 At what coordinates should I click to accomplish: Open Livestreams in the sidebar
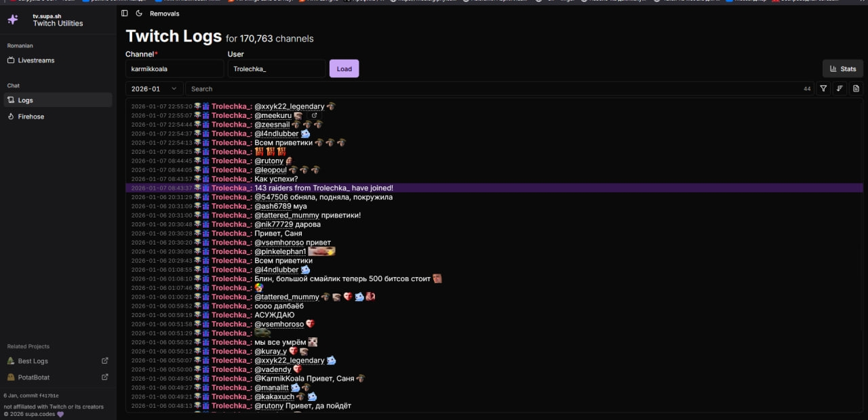click(58, 60)
